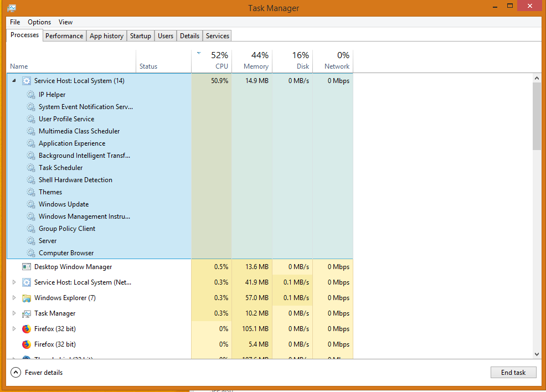Click the Task Manager process icon
The height and width of the screenshot is (392, 546).
coord(26,313)
